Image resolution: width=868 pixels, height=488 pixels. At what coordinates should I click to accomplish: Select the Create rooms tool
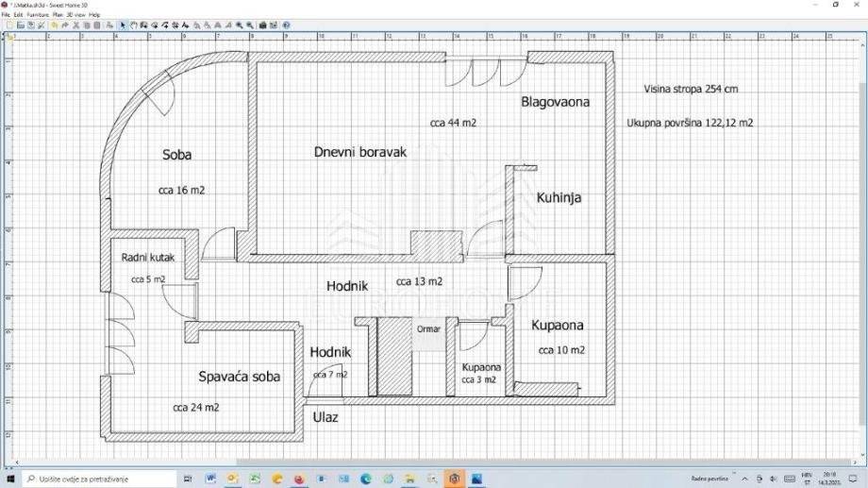155,25
